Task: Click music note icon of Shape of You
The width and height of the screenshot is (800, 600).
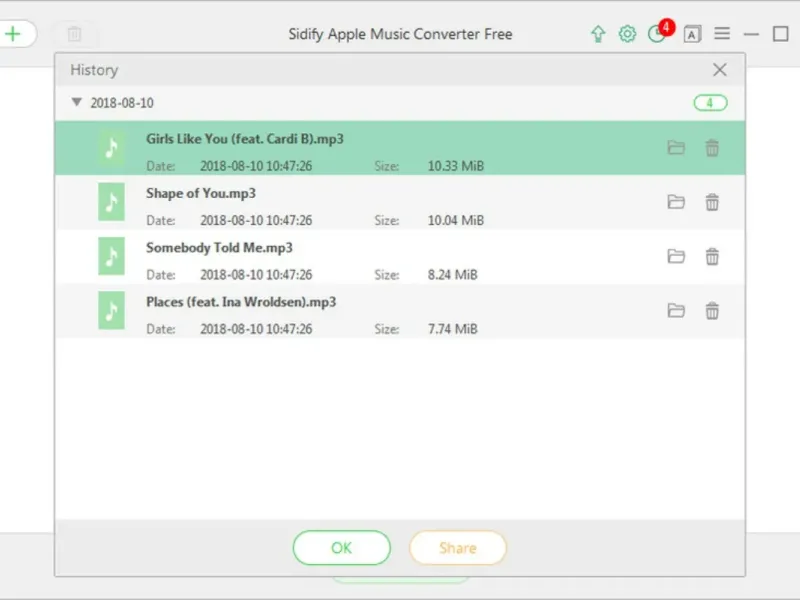Action: point(111,202)
